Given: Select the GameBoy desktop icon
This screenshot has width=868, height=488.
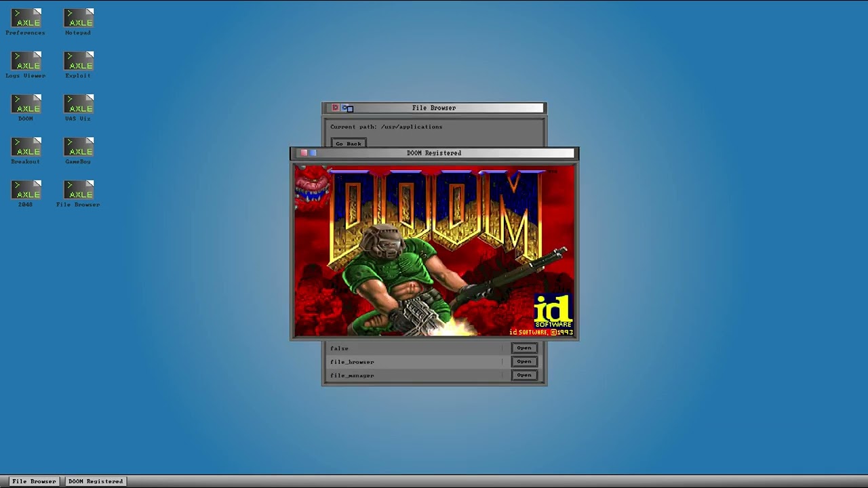Looking at the screenshot, I should 78,150.
